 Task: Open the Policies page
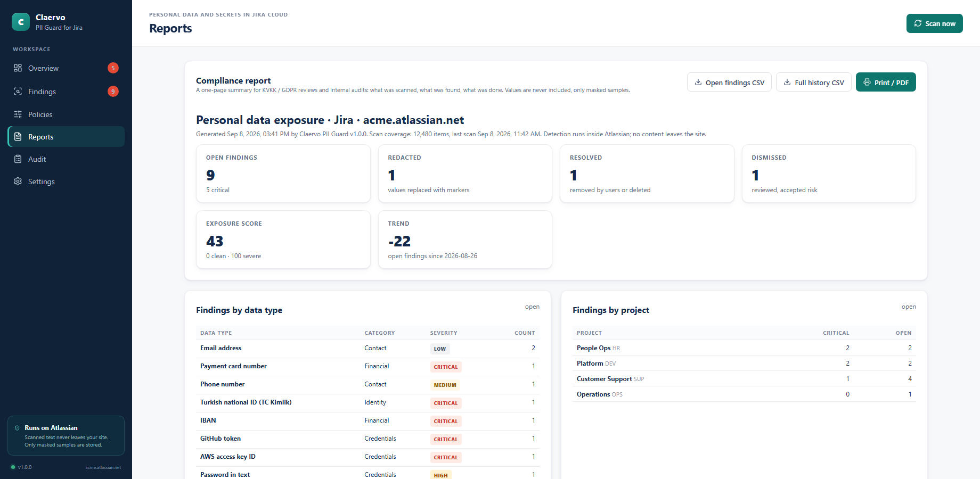(x=66, y=114)
